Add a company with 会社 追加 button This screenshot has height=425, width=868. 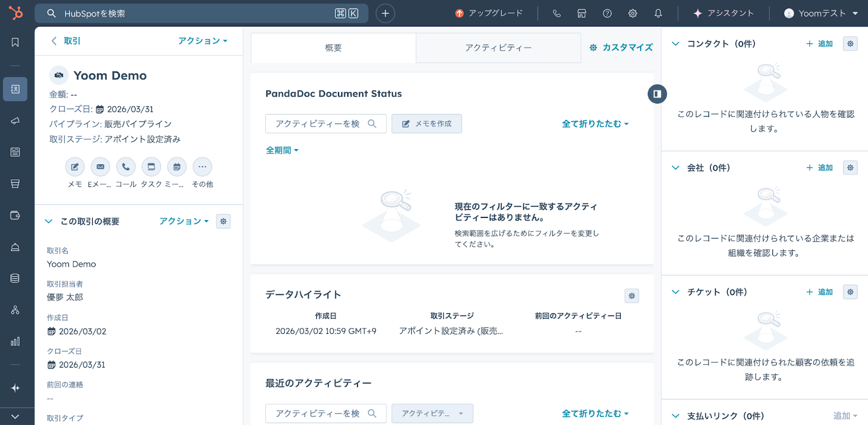pyautogui.click(x=820, y=168)
